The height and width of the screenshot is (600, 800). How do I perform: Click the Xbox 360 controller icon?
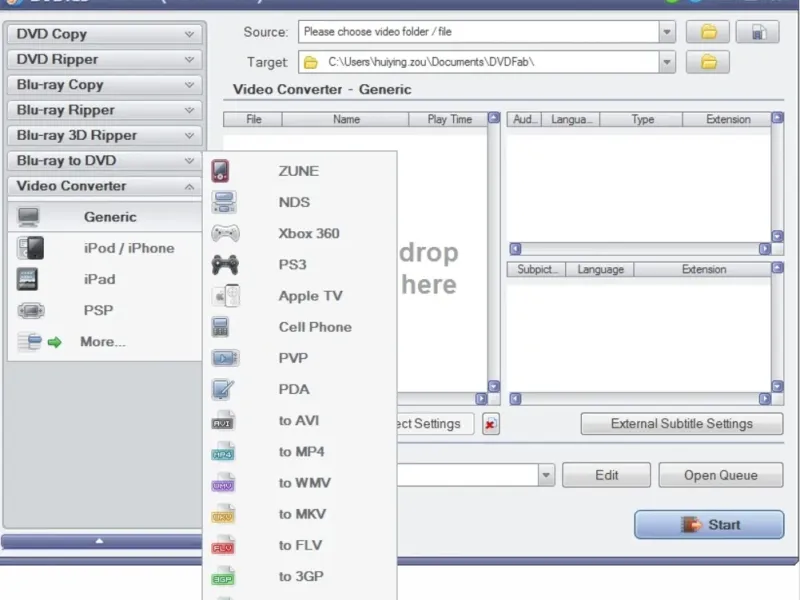click(225, 233)
